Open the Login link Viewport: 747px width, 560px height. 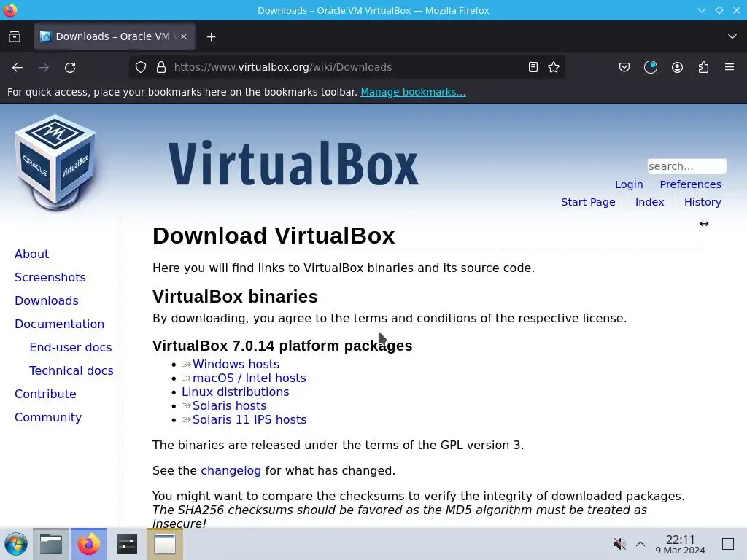pyautogui.click(x=629, y=184)
